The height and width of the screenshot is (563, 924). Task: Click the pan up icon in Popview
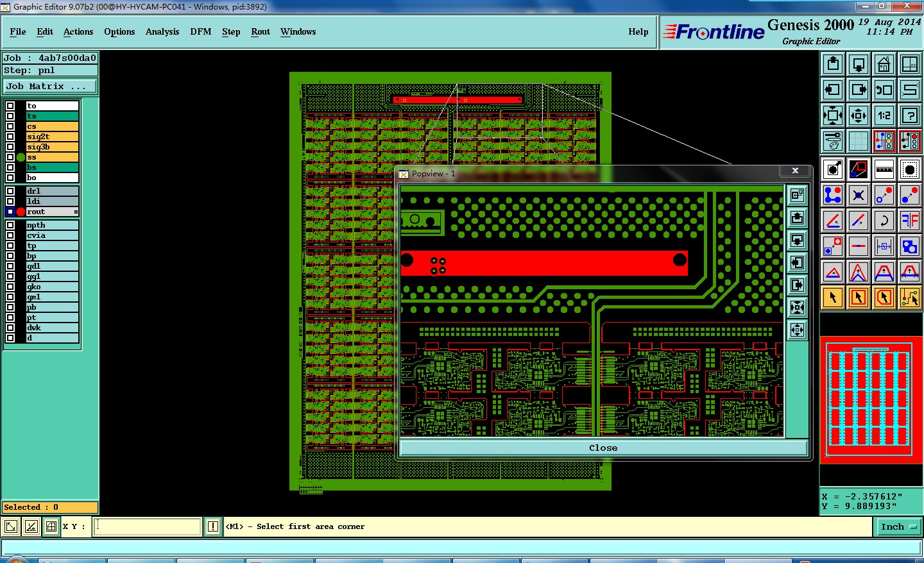tap(797, 218)
